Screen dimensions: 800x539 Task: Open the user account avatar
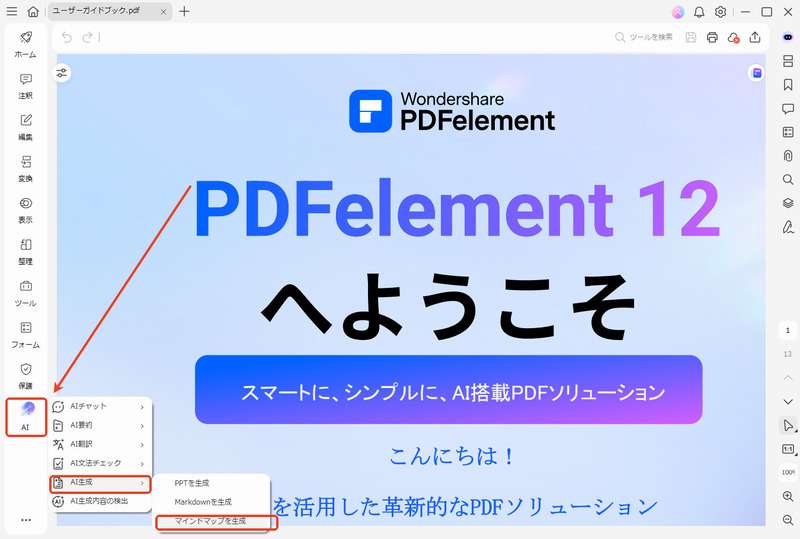[x=678, y=12]
